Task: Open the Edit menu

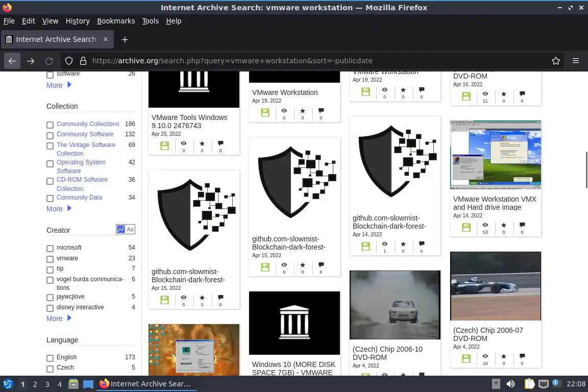Action: pyautogui.click(x=29, y=21)
